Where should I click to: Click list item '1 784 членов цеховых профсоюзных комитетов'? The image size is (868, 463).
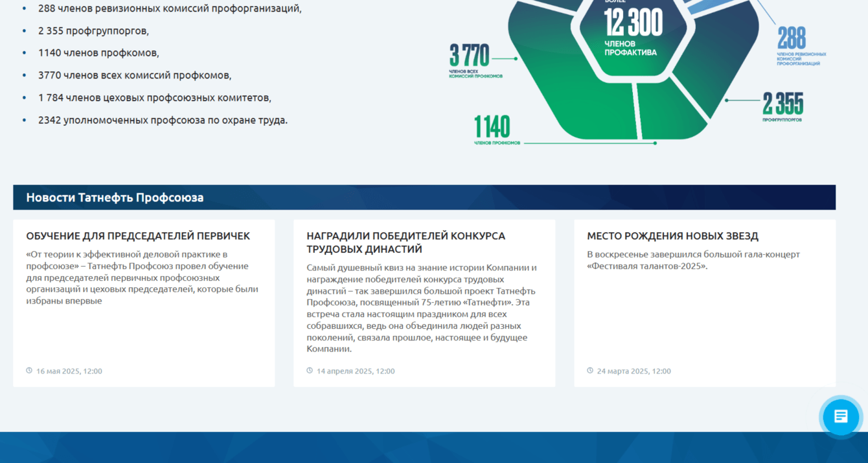155,98
